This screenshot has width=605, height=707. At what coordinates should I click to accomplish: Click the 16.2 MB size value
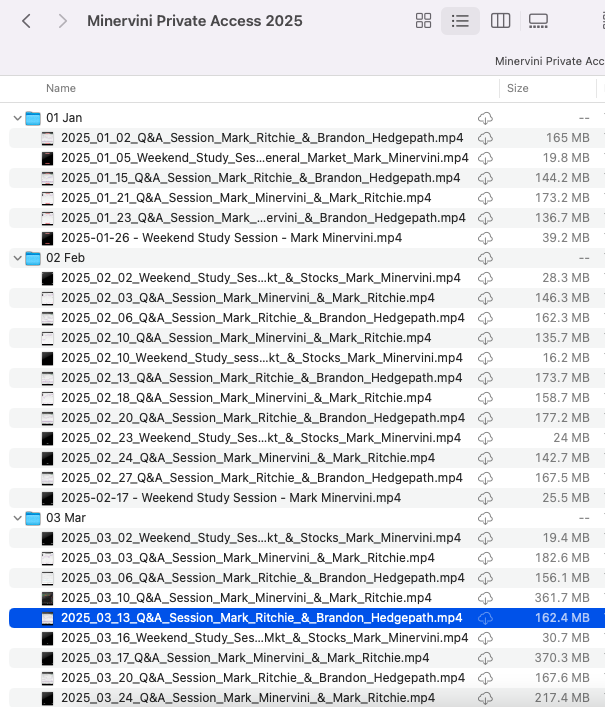point(566,358)
